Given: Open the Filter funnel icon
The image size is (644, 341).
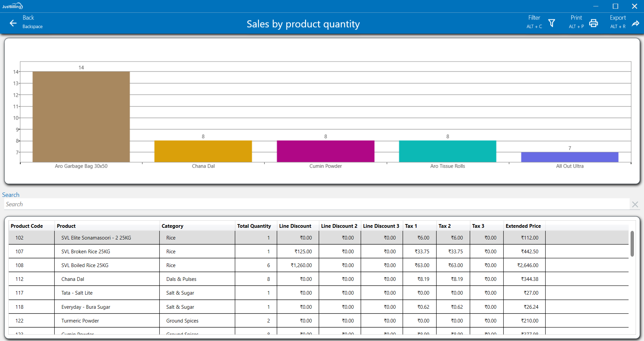Looking at the screenshot, I should coord(551,23).
